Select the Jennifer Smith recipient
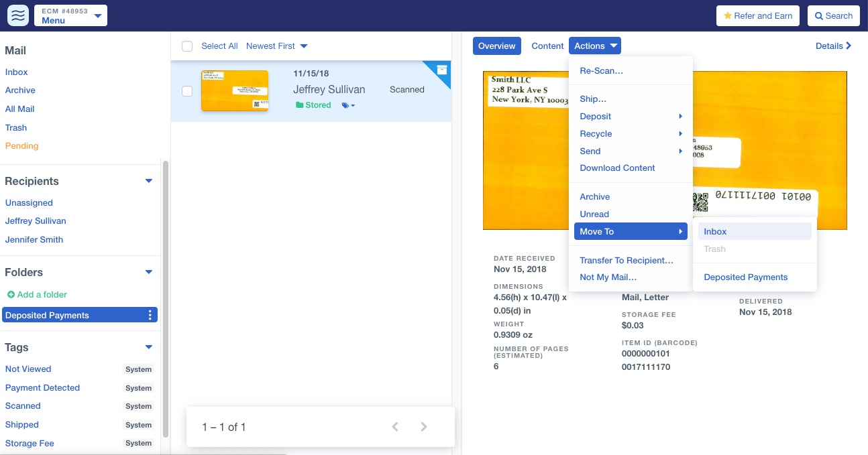This screenshot has width=868, height=455. pyautogui.click(x=34, y=239)
